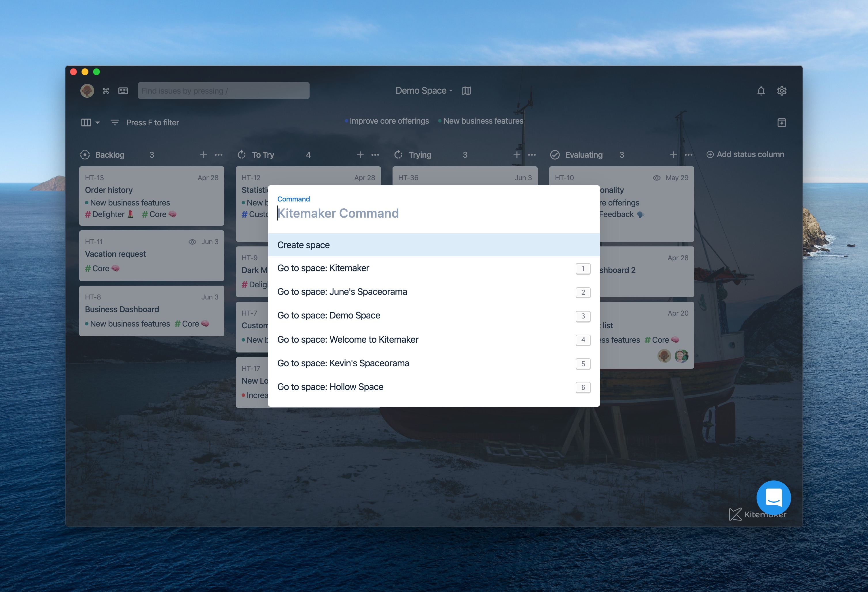
Task: Open the Business Dashboard card
Action: (x=152, y=311)
